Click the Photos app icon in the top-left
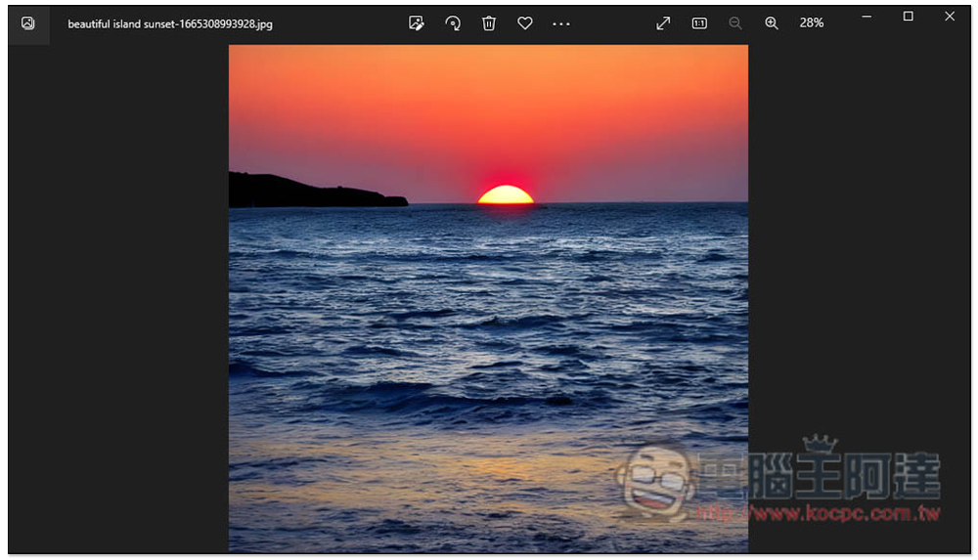The width and height of the screenshot is (978, 560). tap(27, 23)
